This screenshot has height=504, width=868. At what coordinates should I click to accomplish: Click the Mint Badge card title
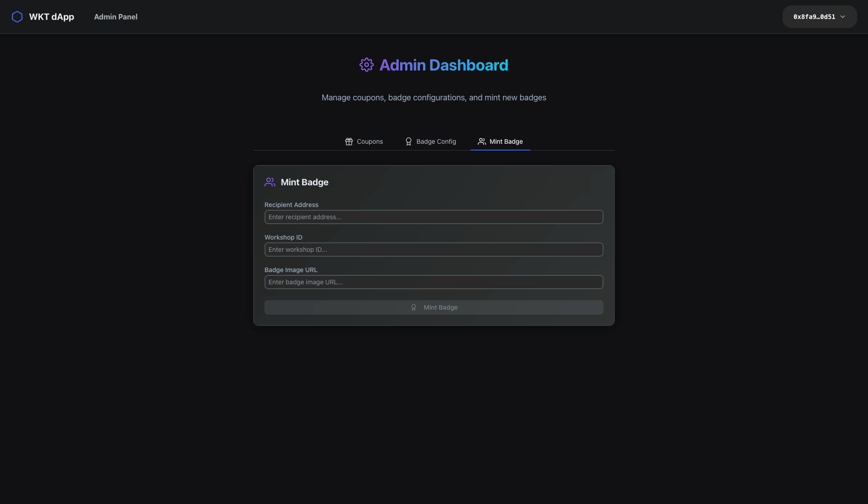pos(304,182)
